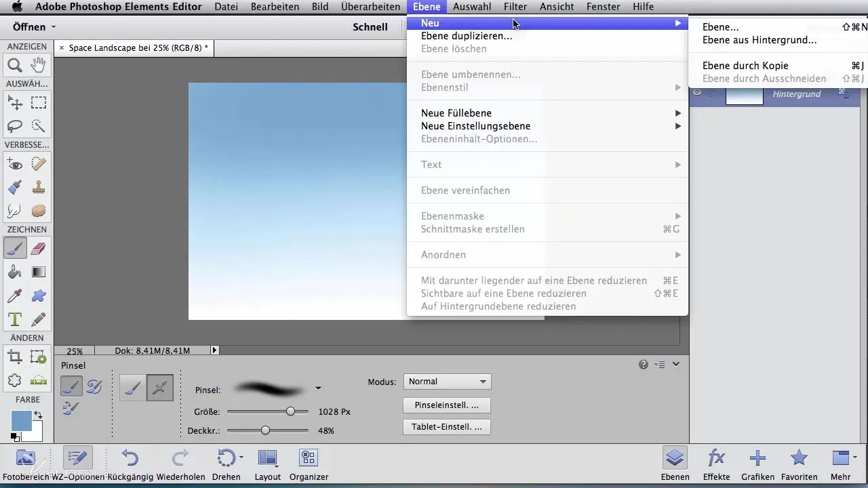This screenshot has height=488, width=868.
Task: Toggle the Fotobereich photo bin
Action: pos(26,465)
